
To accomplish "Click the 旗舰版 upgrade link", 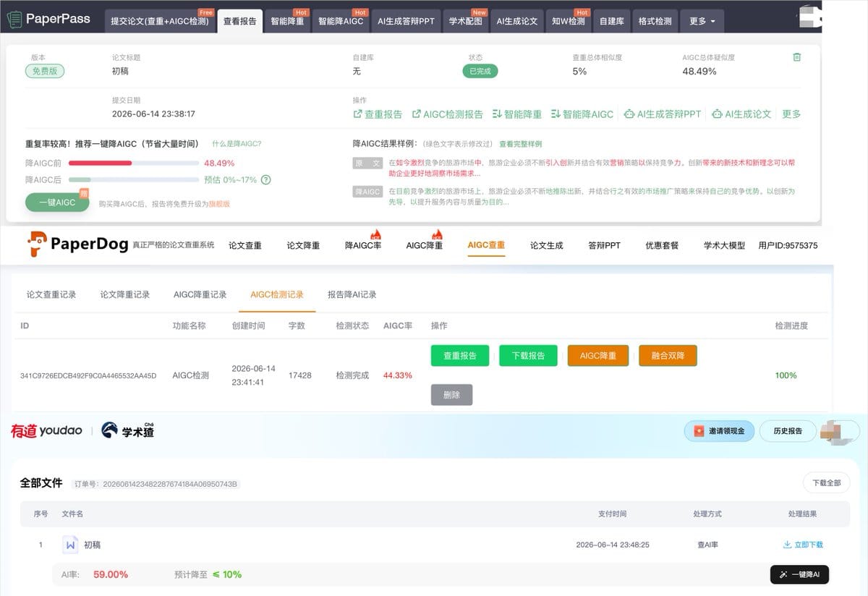I will pos(219,204).
